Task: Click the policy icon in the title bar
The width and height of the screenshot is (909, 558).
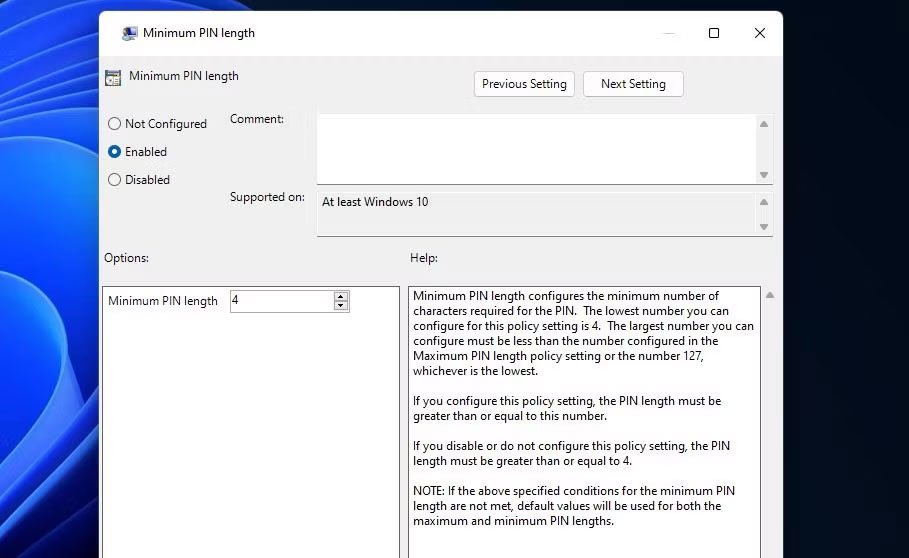Action: tap(129, 33)
